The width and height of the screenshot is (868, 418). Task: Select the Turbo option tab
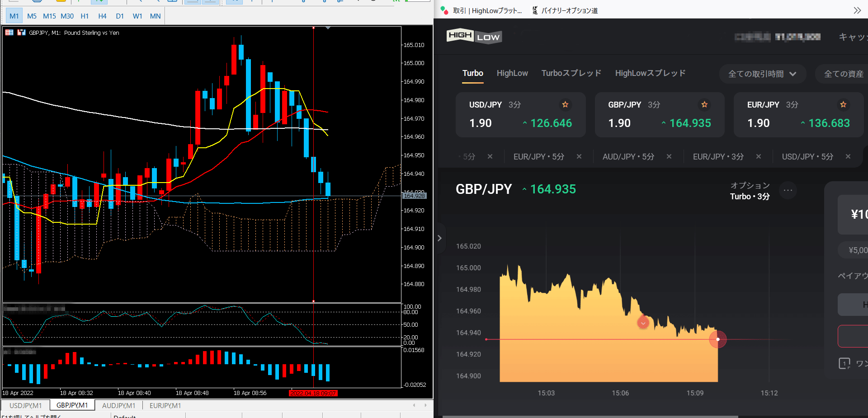click(x=473, y=73)
